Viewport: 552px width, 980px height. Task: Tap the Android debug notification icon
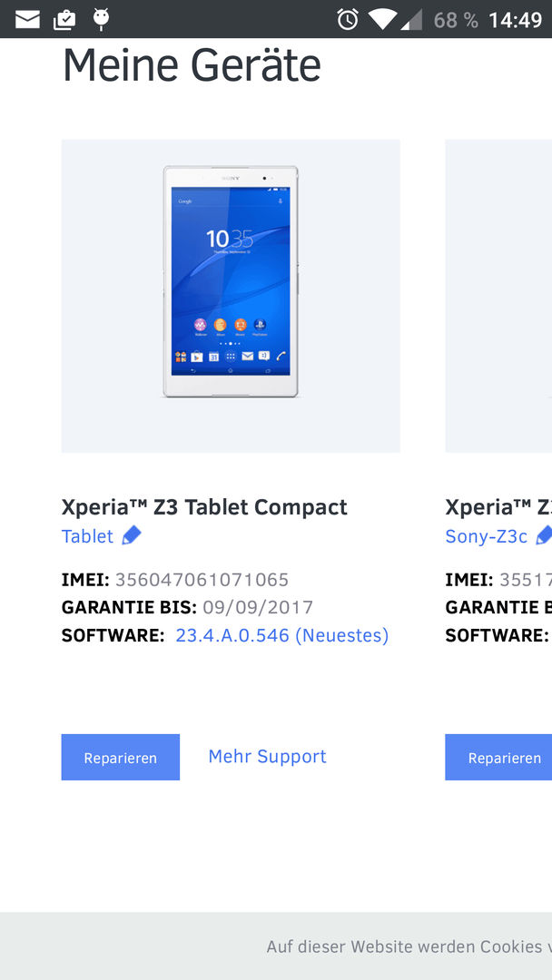coord(101,19)
